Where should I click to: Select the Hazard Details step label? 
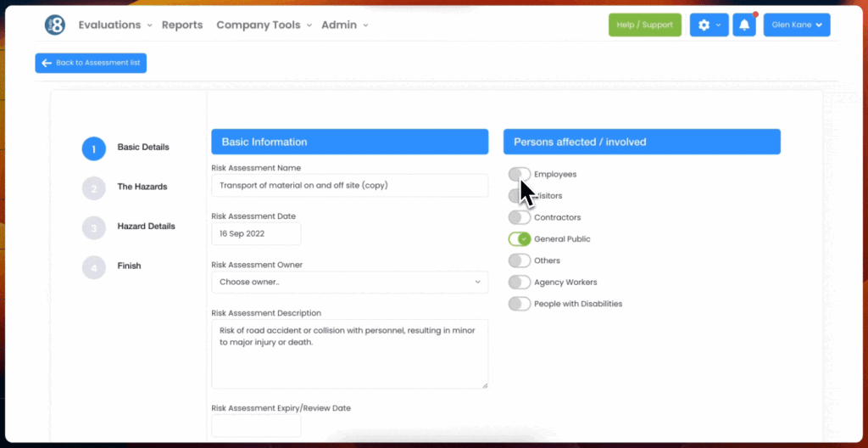(146, 227)
